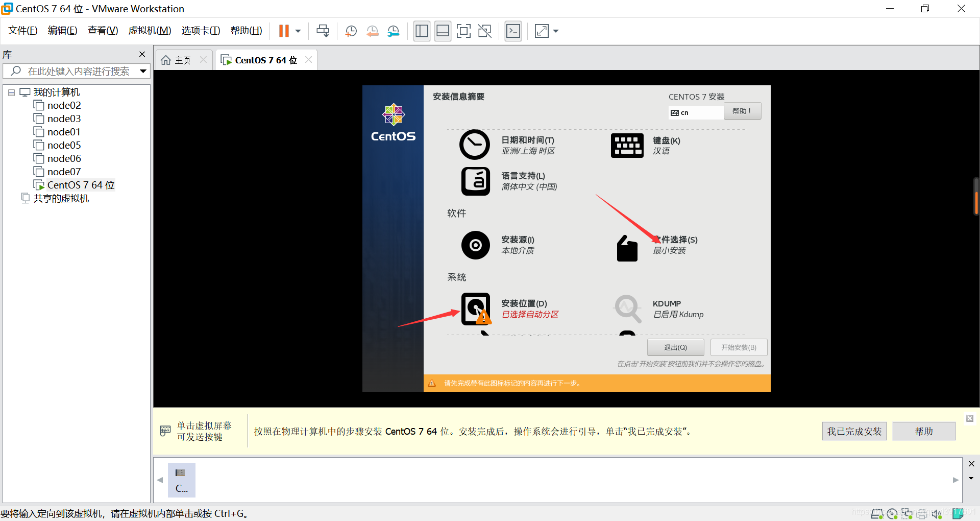Click the 开始安装(B) button
Viewport: 980px width, 521px height.
[739, 347]
